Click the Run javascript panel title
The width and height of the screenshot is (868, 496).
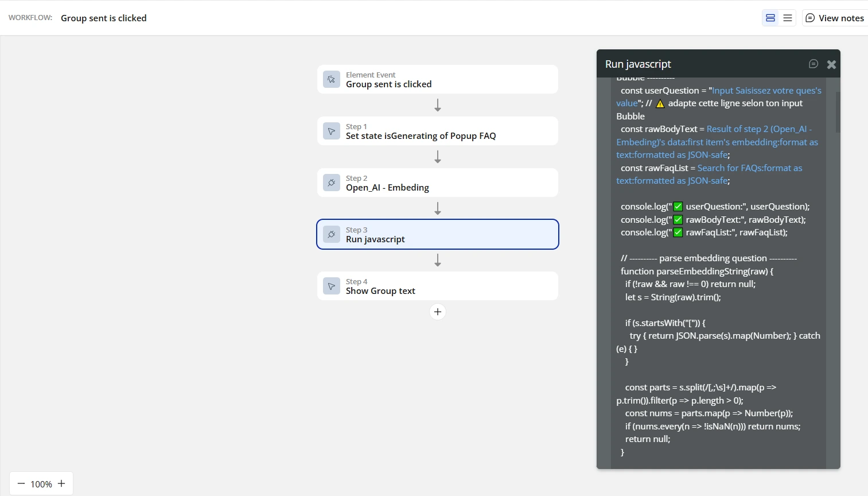[638, 64]
